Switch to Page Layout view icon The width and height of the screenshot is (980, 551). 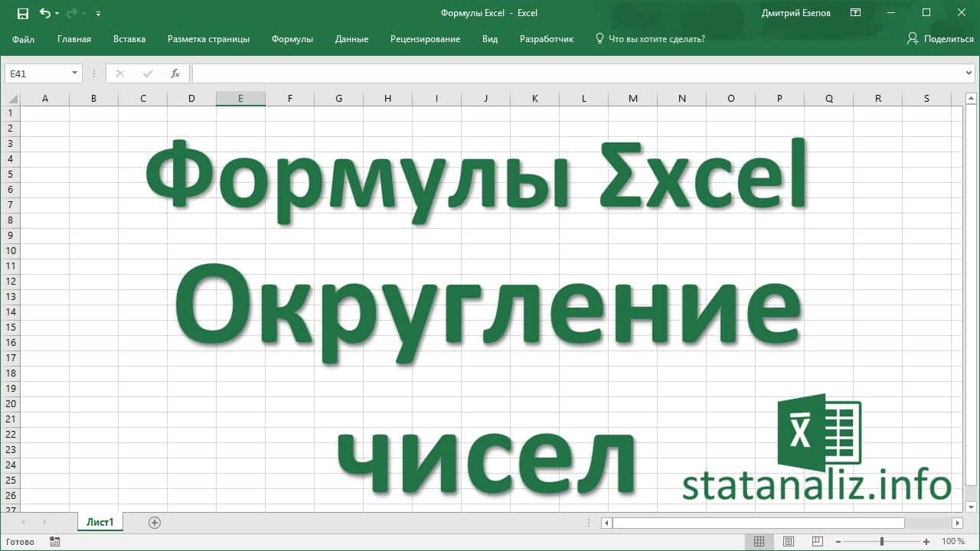click(789, 542)
